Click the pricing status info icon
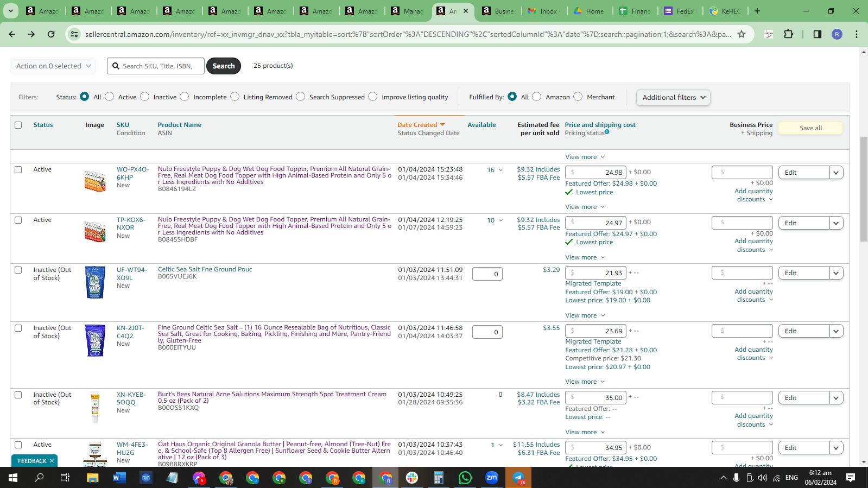The image size is (868, 488). (607, 132)
